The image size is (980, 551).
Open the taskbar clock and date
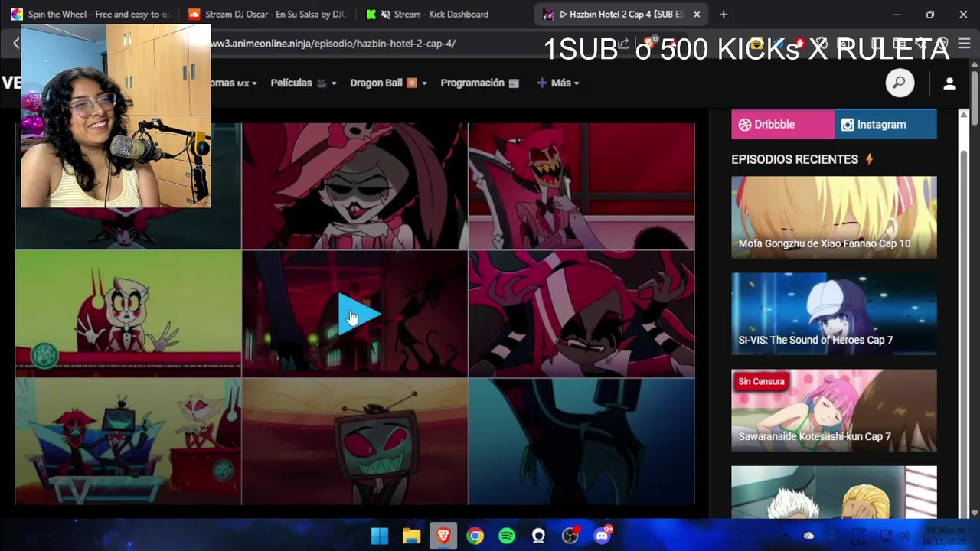[945, 536]
